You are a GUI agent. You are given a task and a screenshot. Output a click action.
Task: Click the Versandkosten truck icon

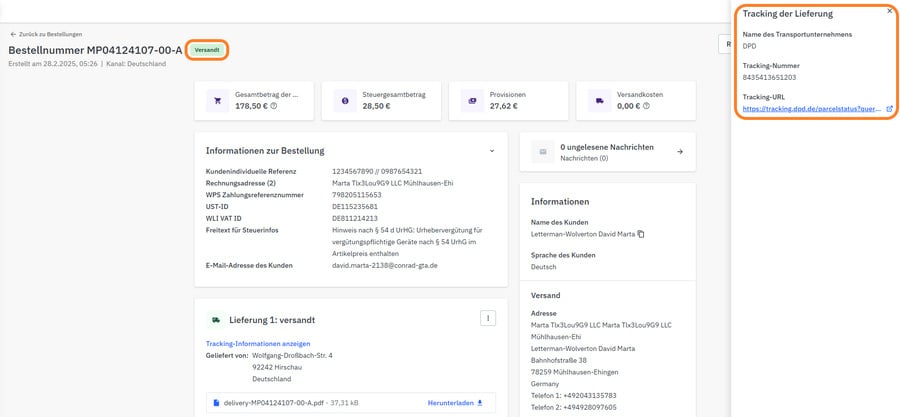pos(599,101)
